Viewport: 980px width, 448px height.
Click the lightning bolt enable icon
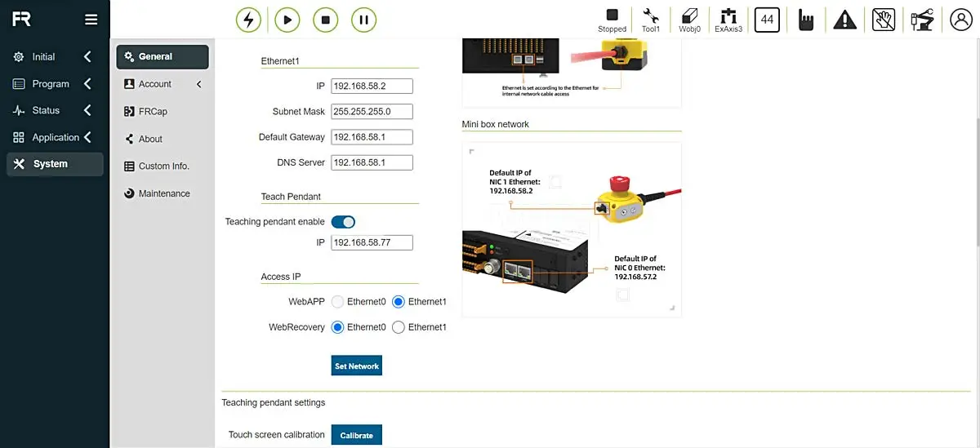(x=248, y=20)
